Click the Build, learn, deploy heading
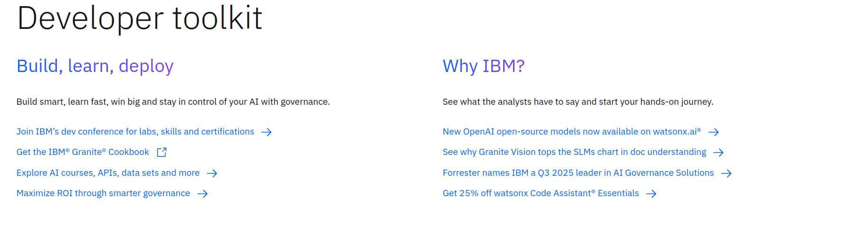Image resolution: width=868 pixels, height=226 pixels. click(95, 66)
